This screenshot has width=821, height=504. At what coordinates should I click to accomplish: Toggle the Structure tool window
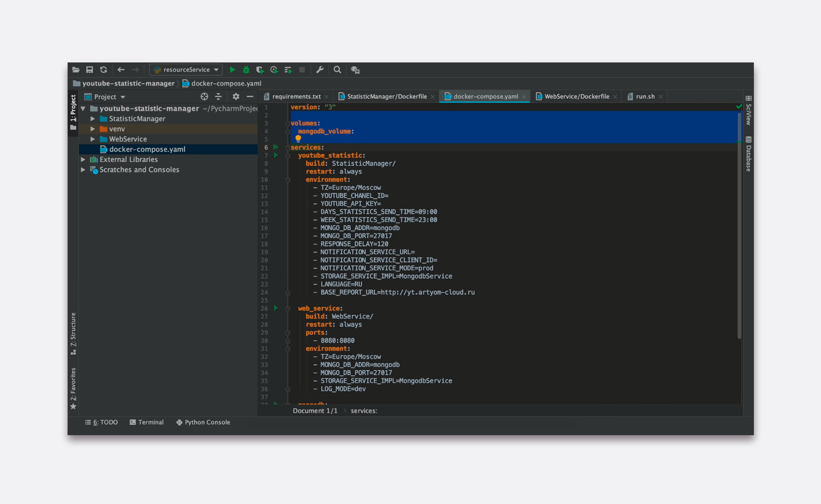(x=73, y=333)
